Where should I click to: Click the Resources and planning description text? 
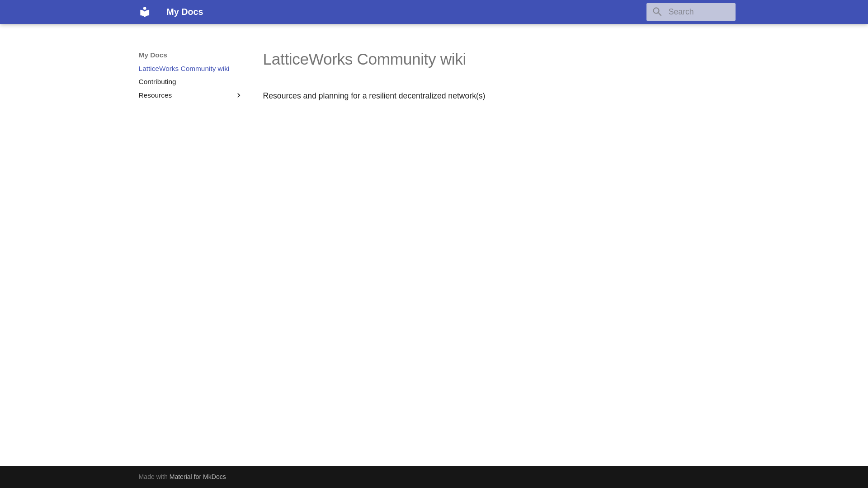click(x=373, y=96)
